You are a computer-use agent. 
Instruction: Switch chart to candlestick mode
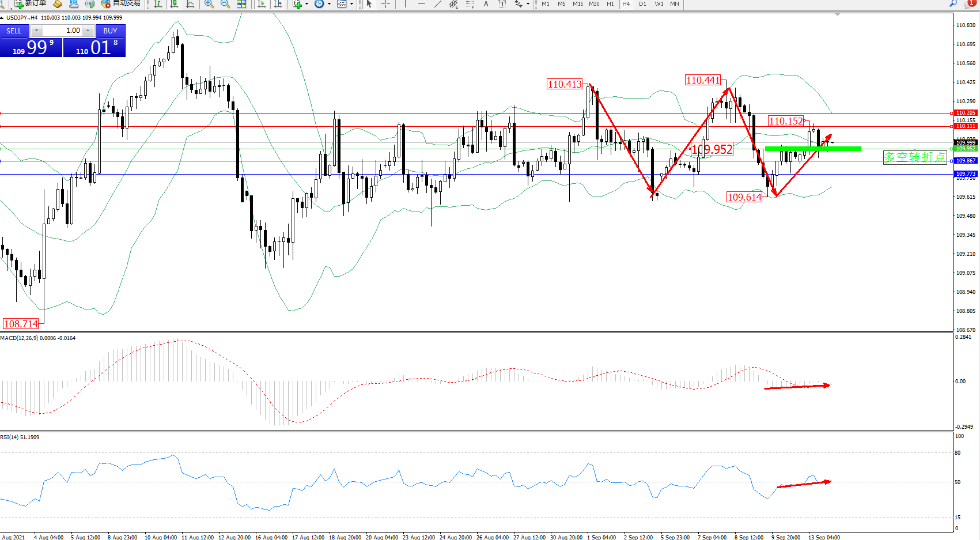pos(173,4)
